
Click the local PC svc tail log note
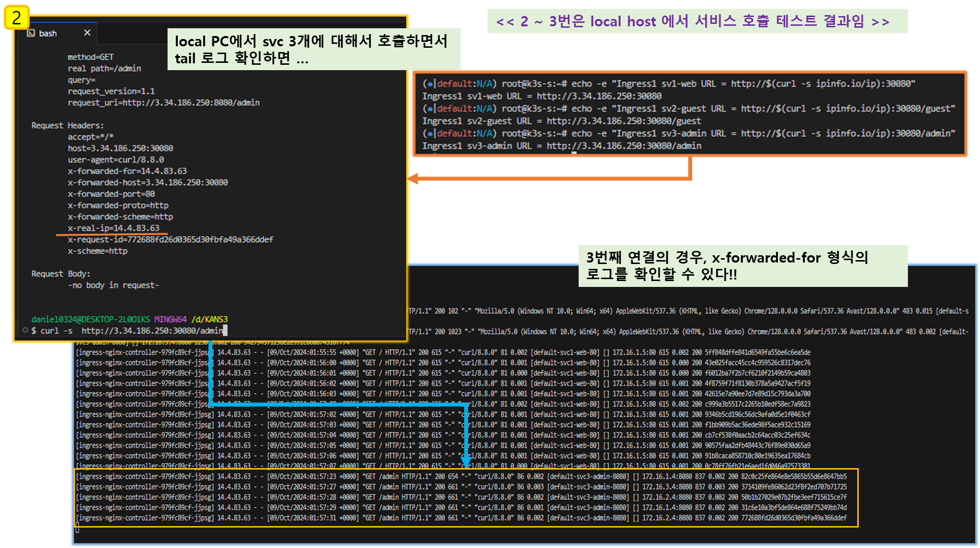[x=313, y=49]
